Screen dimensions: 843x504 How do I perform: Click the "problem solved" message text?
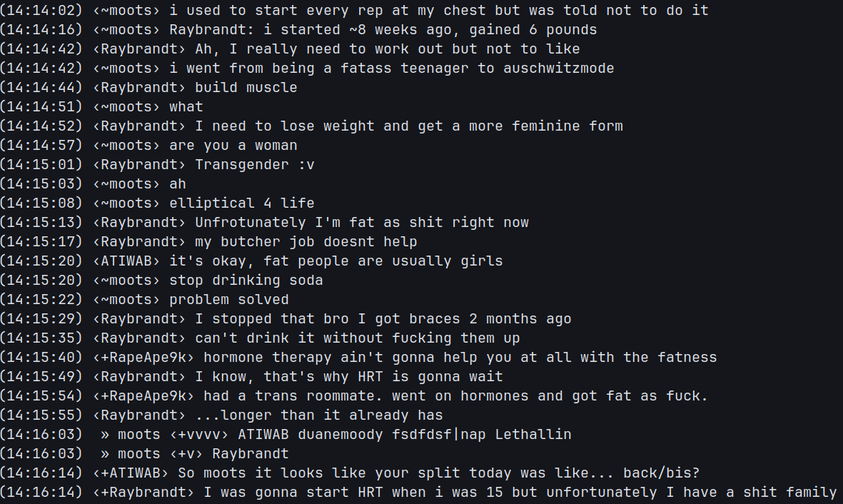(x=228, y=300)
